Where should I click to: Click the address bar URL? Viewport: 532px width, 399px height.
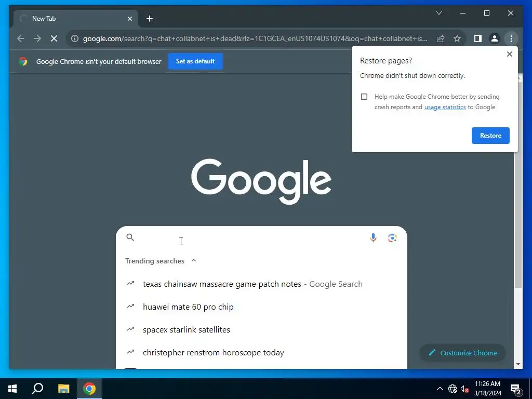255,38
